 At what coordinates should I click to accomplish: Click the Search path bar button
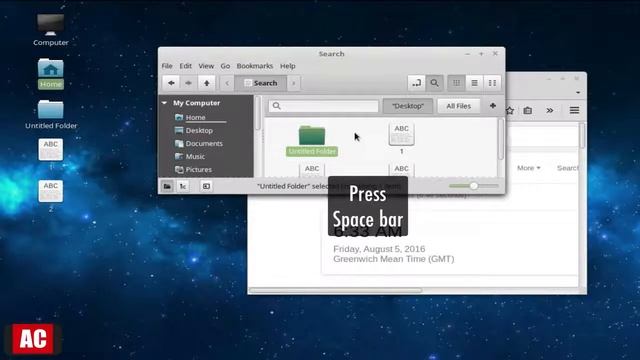point(260,83)
